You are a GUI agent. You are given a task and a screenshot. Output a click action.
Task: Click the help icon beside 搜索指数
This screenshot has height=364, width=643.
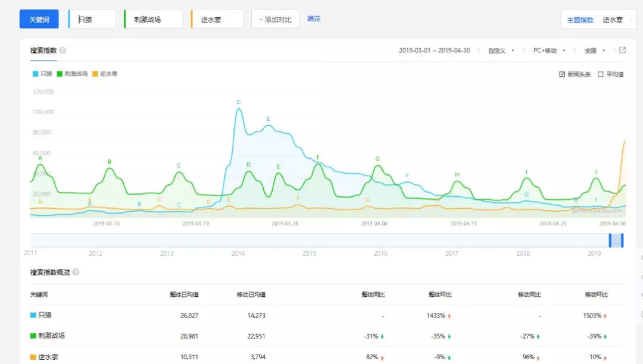click(x=63, y=51)
